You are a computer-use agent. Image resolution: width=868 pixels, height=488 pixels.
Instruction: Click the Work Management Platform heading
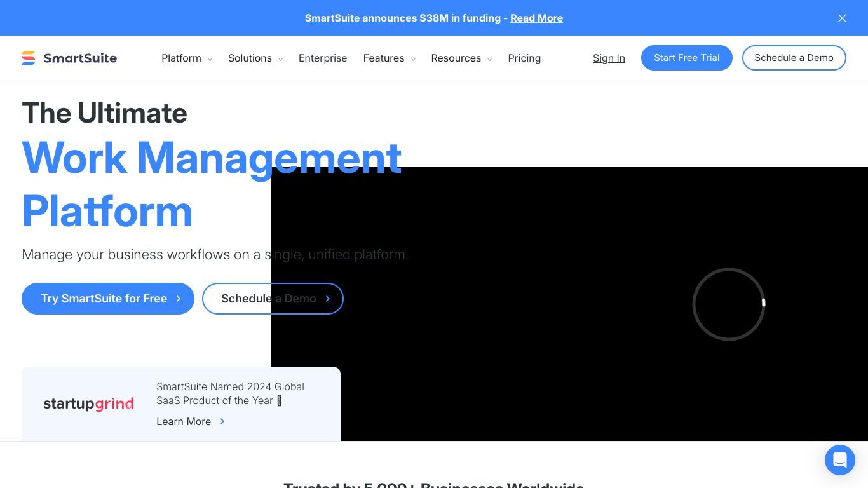tap(212, 184)
